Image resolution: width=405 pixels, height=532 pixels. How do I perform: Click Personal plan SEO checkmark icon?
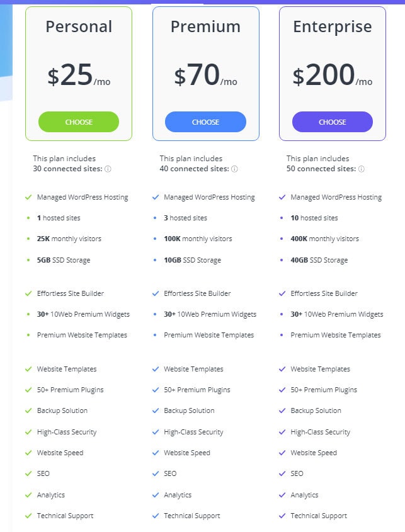click(x=28, y=473)
